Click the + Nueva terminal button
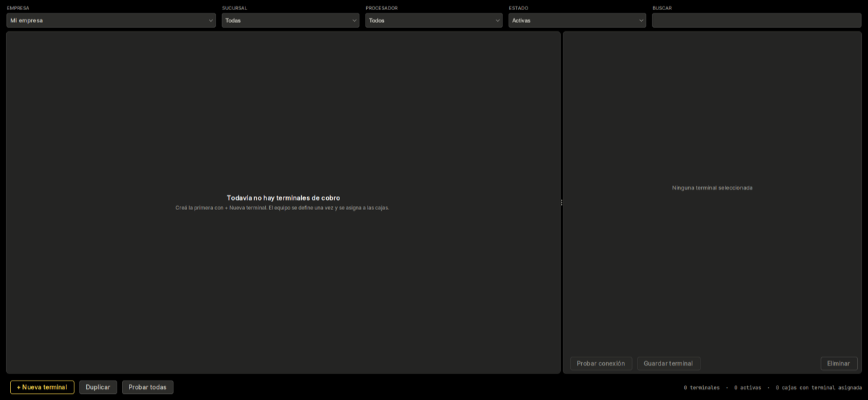The height and width of the screenshot is (400, 868). click(x=42, y=387)
